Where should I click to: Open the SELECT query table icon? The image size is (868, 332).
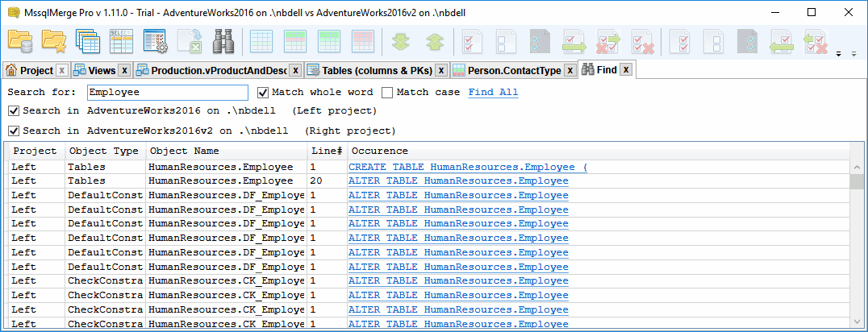pyautogui.click(x=121, y=42)
